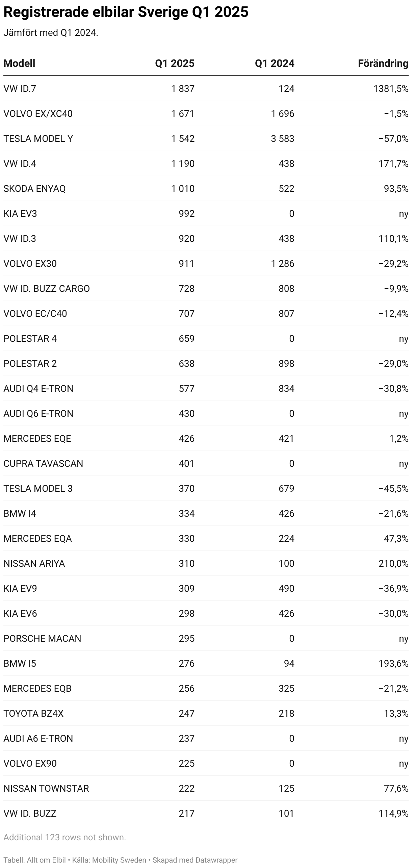Click the Q1 2025 column header
The width and height of the screenshot is (412, 868).
click(x=175, y=63)
